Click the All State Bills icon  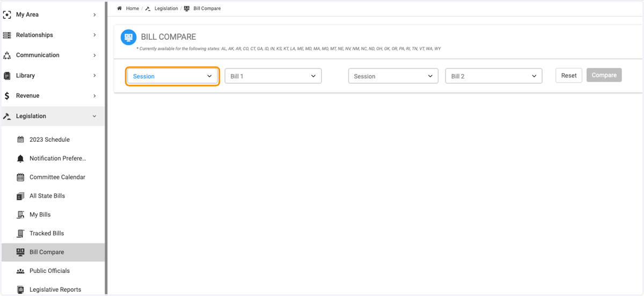20,196
